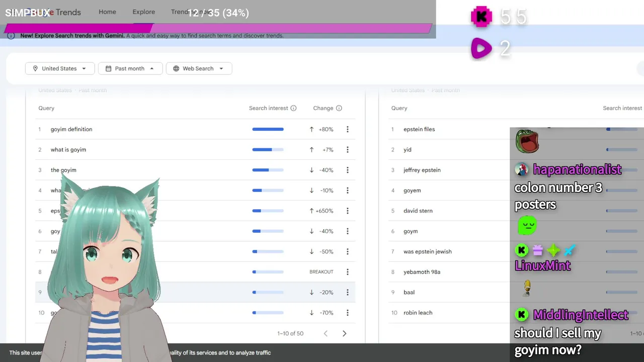This screenshot has width=644, height=362.
Task: Click the Kick logo counter icon
Action: coord(481,17)
